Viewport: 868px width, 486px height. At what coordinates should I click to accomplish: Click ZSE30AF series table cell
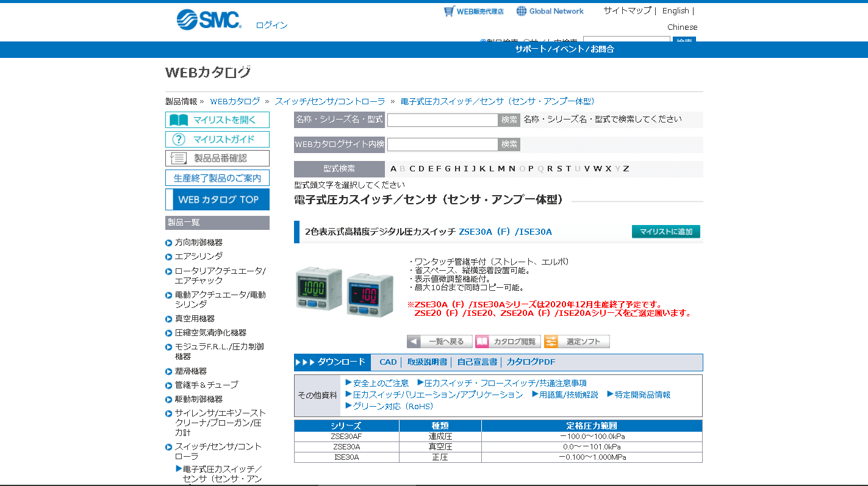coord(346,437)
